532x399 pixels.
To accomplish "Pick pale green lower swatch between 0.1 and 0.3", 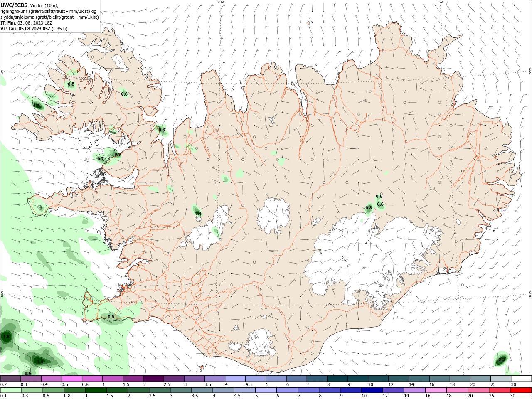I will tap(11, 390).
